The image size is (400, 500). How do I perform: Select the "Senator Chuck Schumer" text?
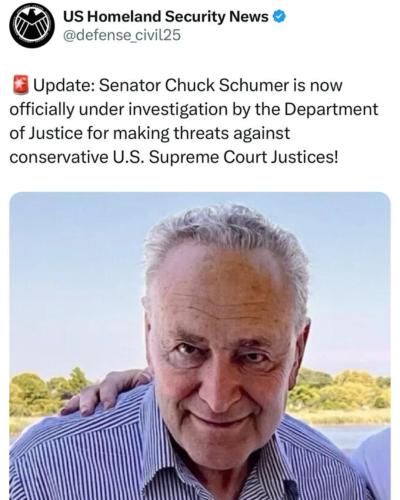click(x=194, y=85)
